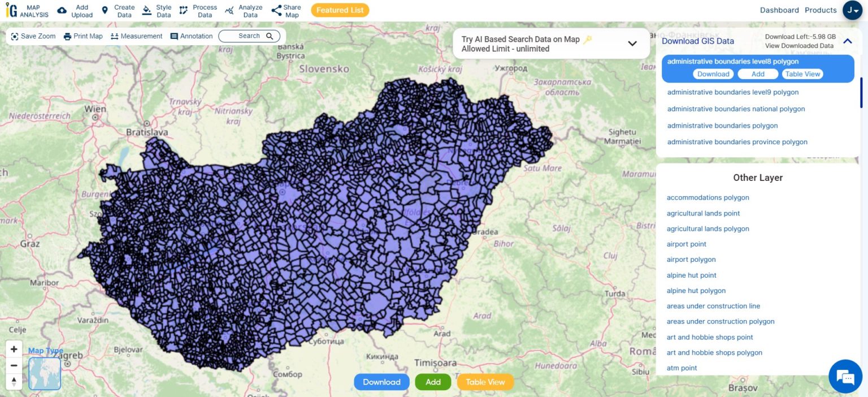Open Create Data pin tool
The image size is (868, 397).
coord(105,11)
